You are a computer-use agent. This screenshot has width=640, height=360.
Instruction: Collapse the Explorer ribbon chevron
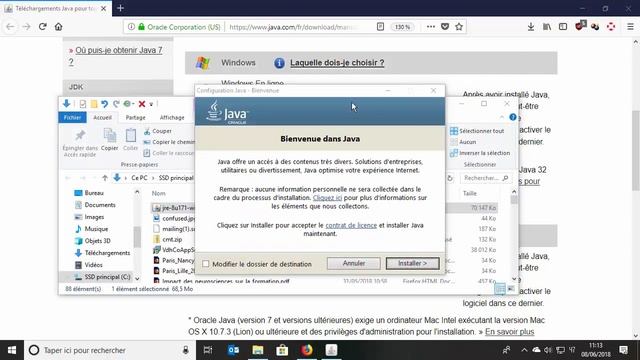point(502,118)
